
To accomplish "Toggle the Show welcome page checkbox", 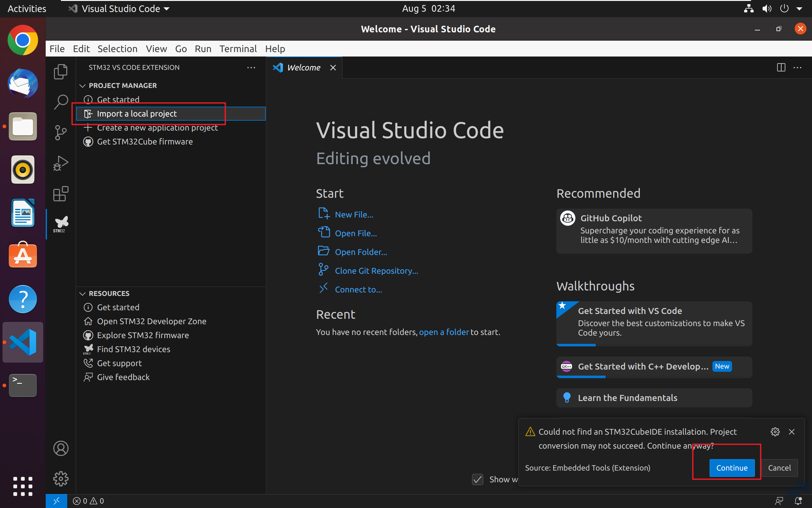I will (477, 479).
